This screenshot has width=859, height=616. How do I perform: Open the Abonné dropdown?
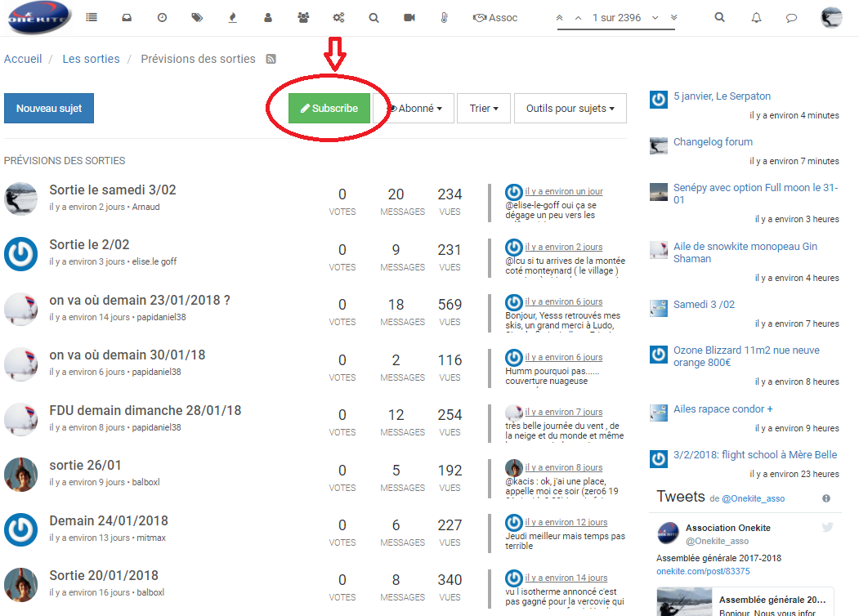click(x=414, y=109)
